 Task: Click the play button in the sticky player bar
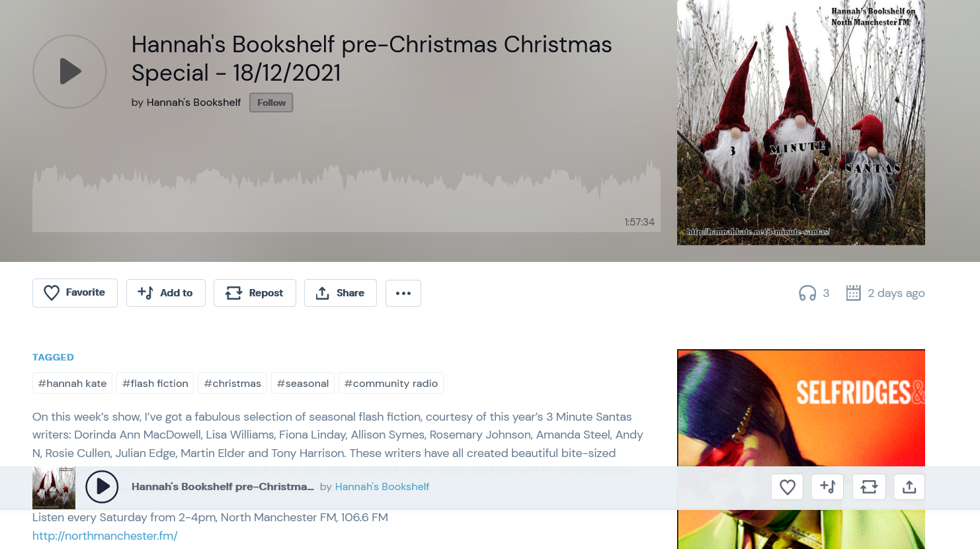click(x=102, y=487)
